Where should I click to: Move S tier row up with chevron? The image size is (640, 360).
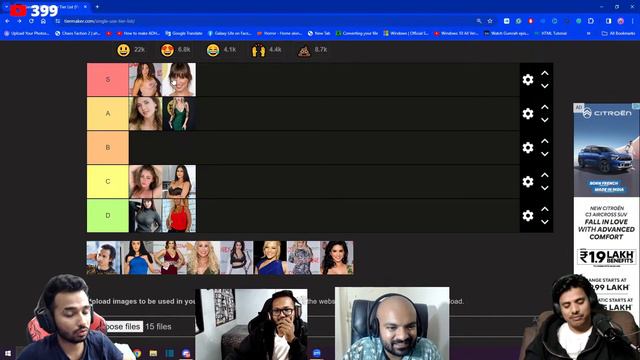pyautogui.click(x=544, y=73)
